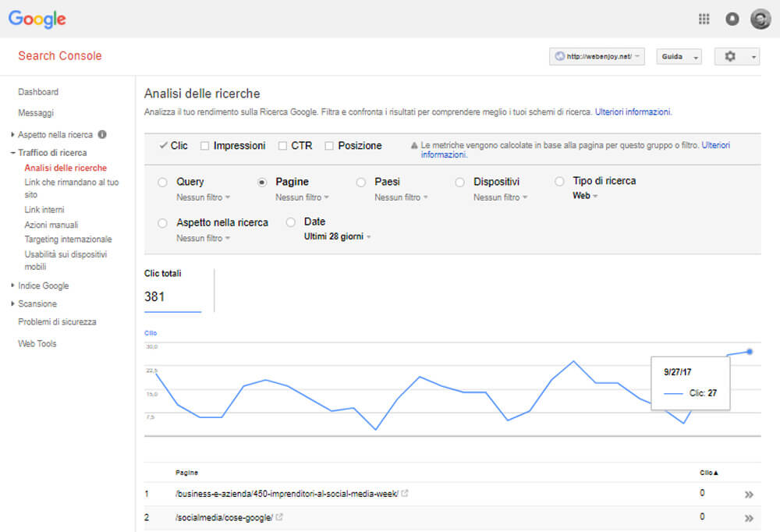
Task: Open the 450-imprenditori-al-social-media-week page link
Action: pyautogui.click(x=287, y=494)
